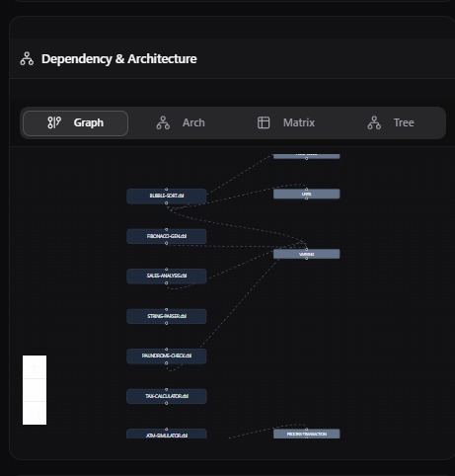Select the STRING-PARSER.cbl node
Viewport: 455px width, 476px height.
pyautogui.click(x=167, y=316)
